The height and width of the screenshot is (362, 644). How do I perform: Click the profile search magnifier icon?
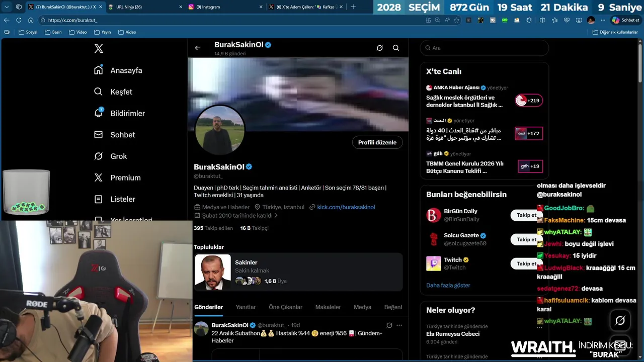(x=396, y=48)
